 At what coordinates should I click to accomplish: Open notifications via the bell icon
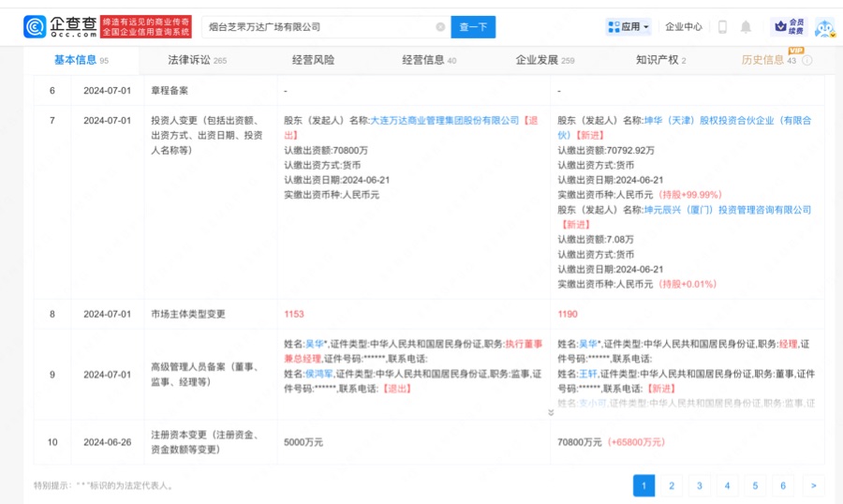pos(746,27)
